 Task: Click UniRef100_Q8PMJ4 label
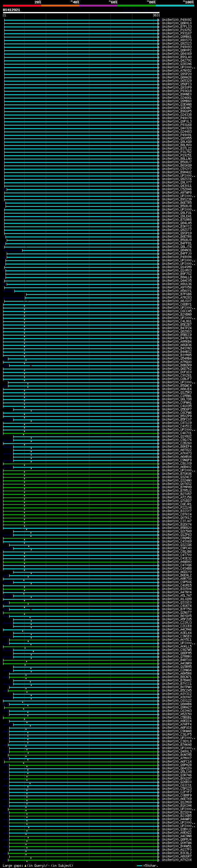(176, 839)
